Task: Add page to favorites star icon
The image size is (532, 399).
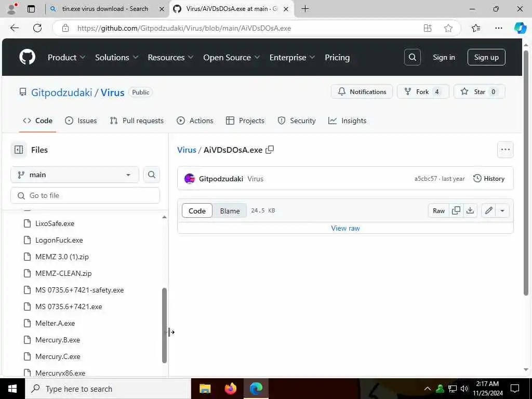Action: click(448, 28)
